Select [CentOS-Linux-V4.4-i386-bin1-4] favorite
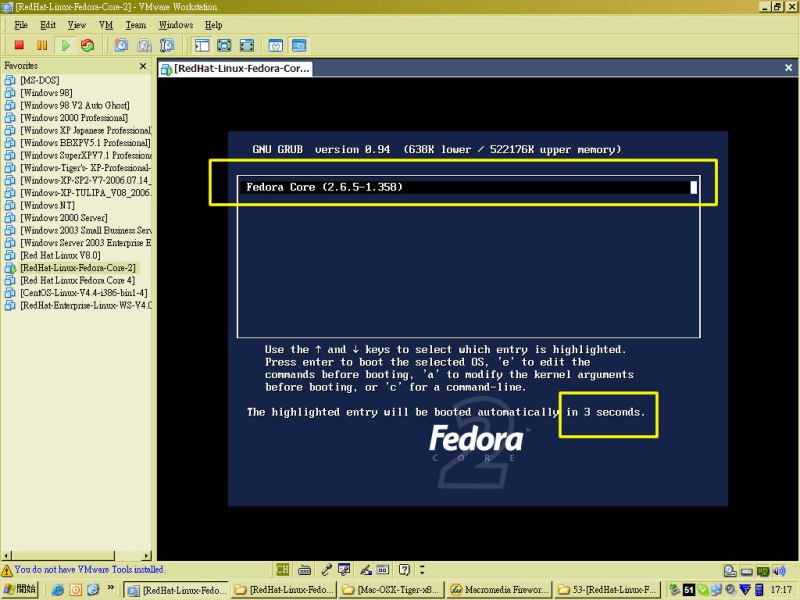This screenshot has height=600, width=800. (x=84, y=293)
